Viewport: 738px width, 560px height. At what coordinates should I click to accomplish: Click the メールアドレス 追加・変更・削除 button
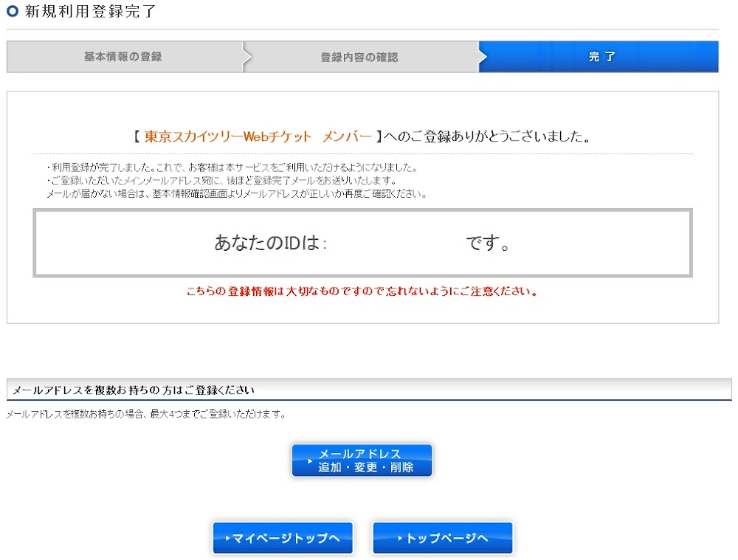point(362,460)
